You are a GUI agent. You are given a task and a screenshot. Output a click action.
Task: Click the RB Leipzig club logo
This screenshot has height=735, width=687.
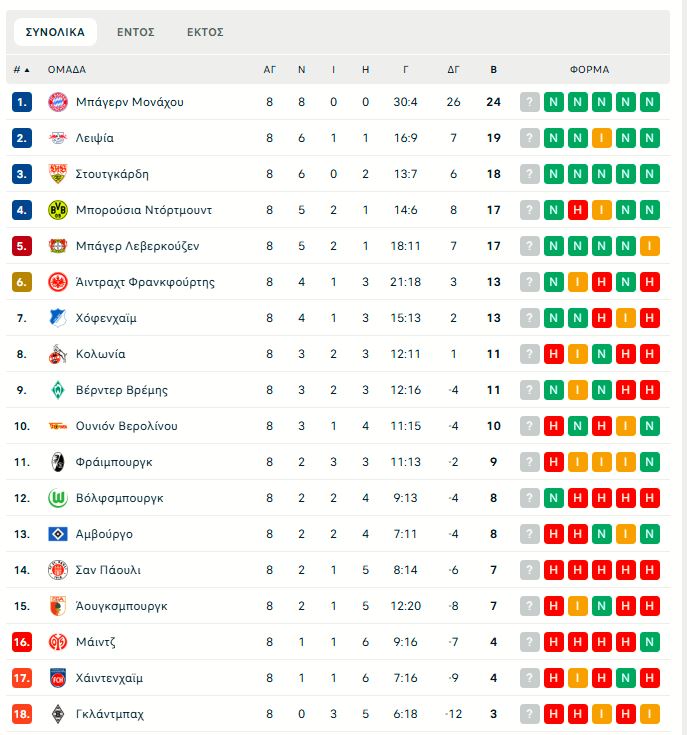(57, 138)
